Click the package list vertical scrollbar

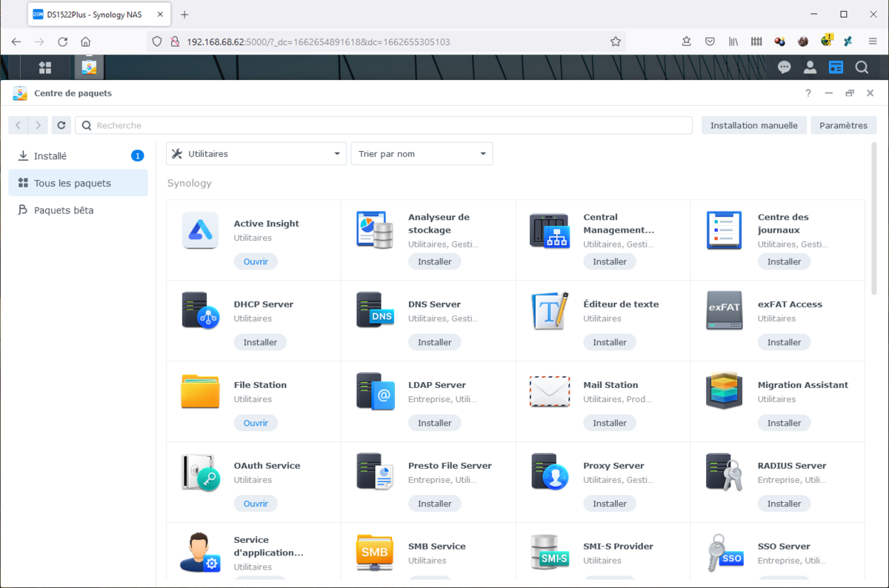pyautogui.click(x=874, y=218)
